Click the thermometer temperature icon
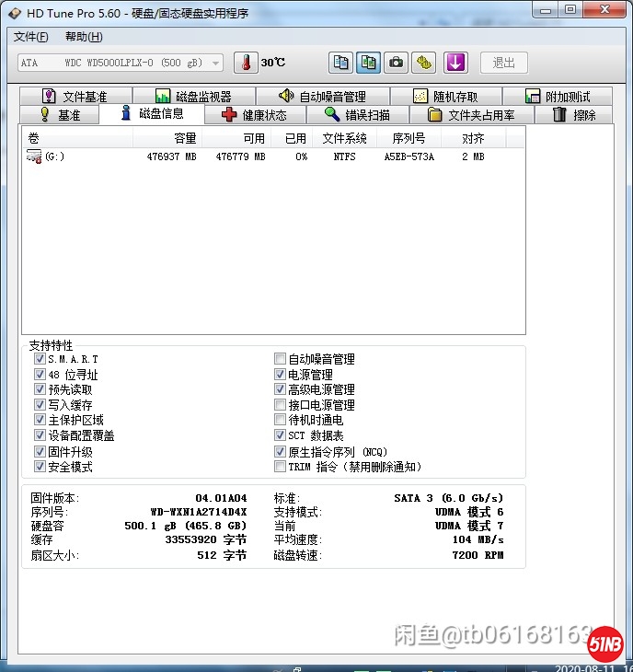Screen dimensions: 633x672 click(x=246, y=63)
